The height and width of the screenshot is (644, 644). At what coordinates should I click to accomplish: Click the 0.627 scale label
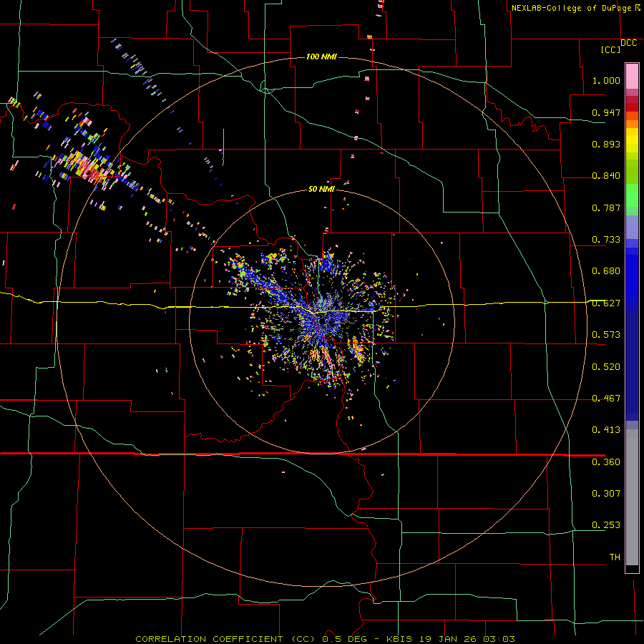pyautogui.click(x=606, y=303)
